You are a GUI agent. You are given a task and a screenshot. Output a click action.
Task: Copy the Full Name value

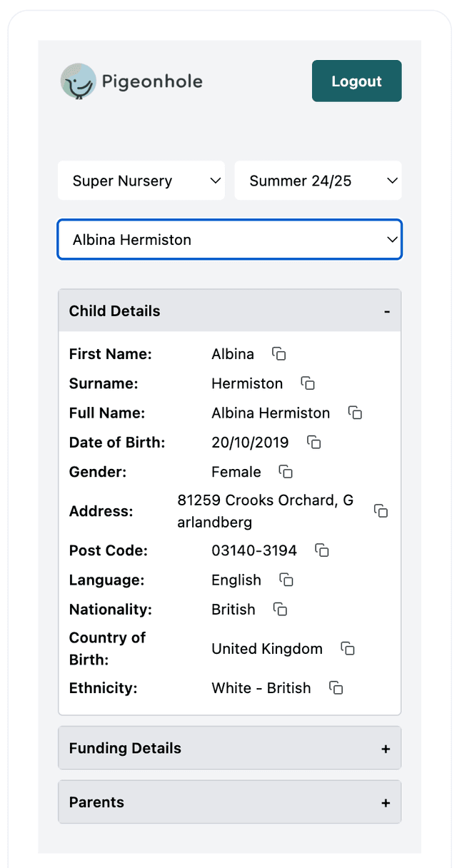pyautogui.click(x=355, y=413)
